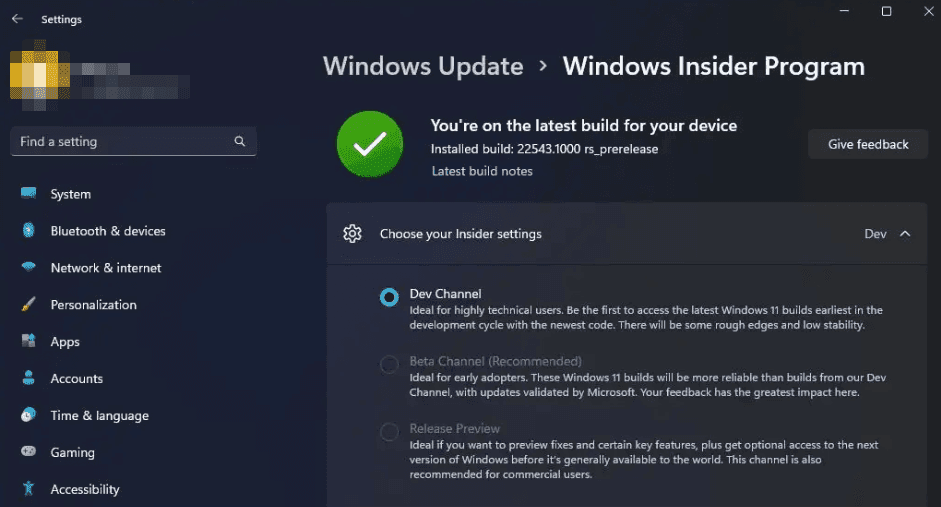Click the Network wifi icon
This screenshot has height=507, width=941.
pos(28,267)
